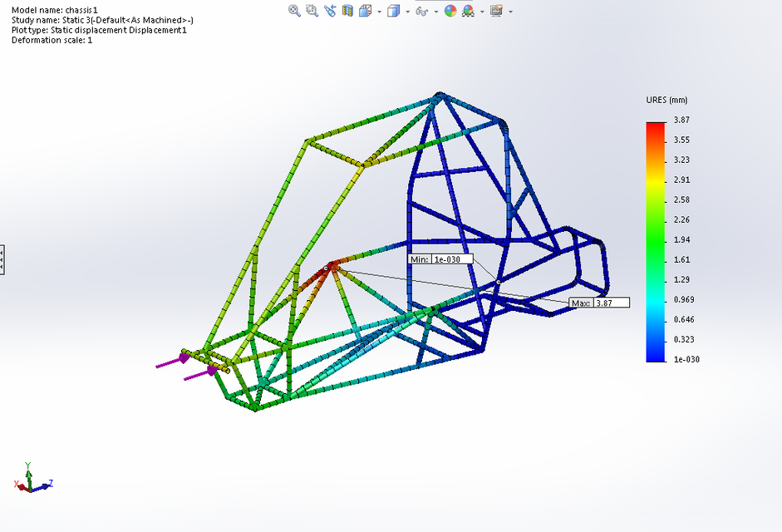Viewport: 782px width, 532px height.
Task: Toggle the Section View tool
Action: point(347,11)
